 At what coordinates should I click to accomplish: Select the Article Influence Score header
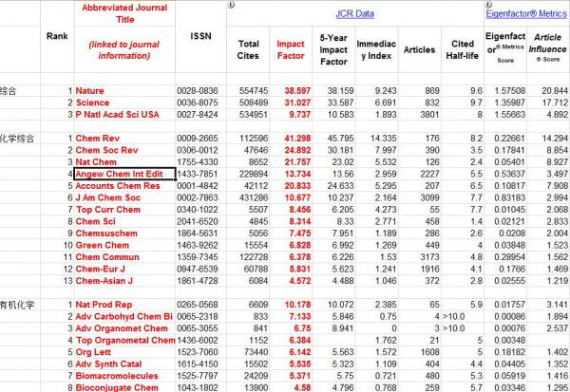click(547, 47)
